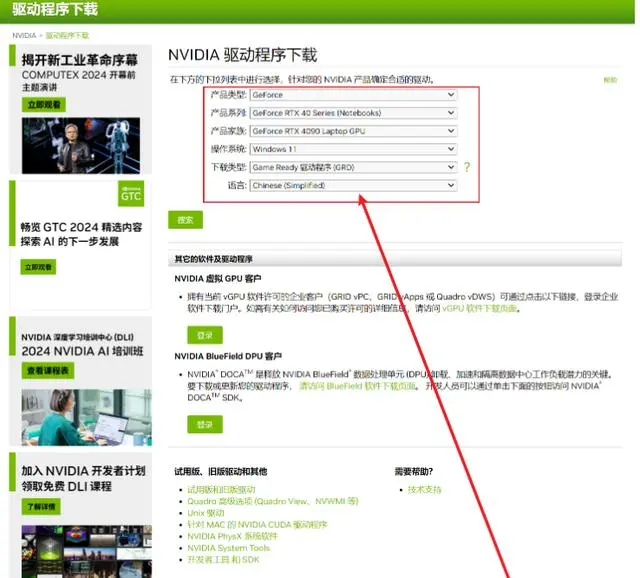Open the 操作系统 Windows 11 dropdown
This screenshot has width=640, height=578.
point(353,149)
